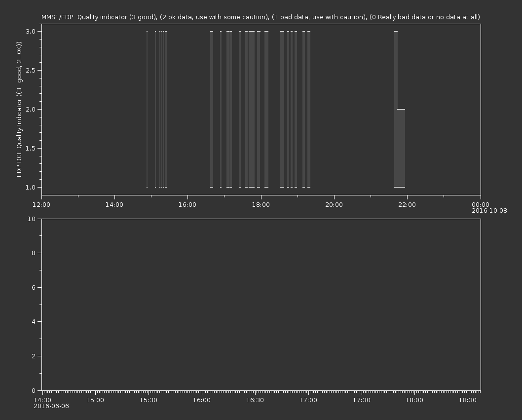Click the 2.0 tick label on top plot

(x=31, y=109)
